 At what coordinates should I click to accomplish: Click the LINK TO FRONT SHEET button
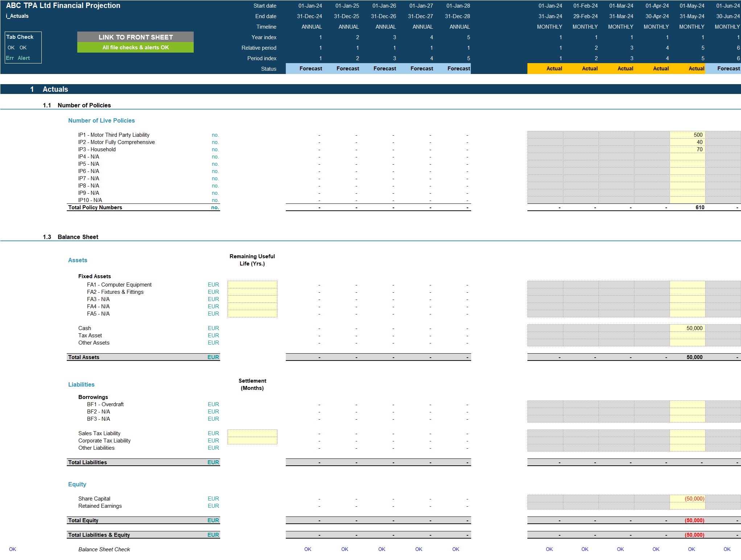coord(135,37)
